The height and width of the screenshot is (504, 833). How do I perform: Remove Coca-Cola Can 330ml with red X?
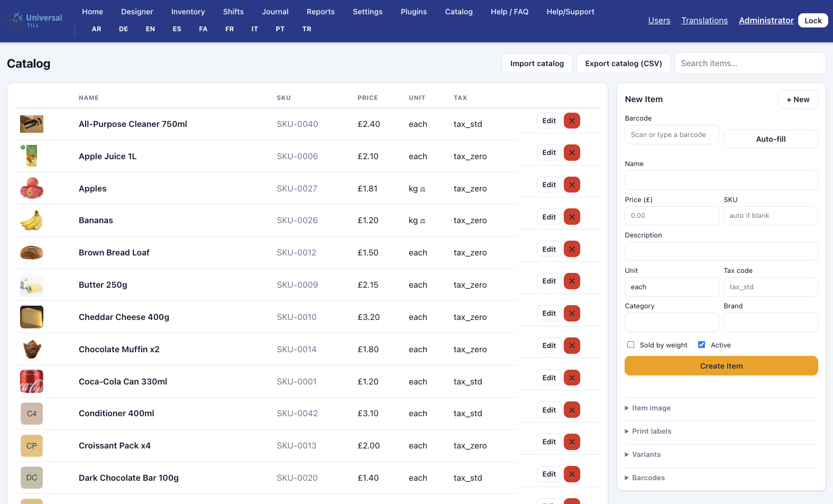[x=572, y=378]
